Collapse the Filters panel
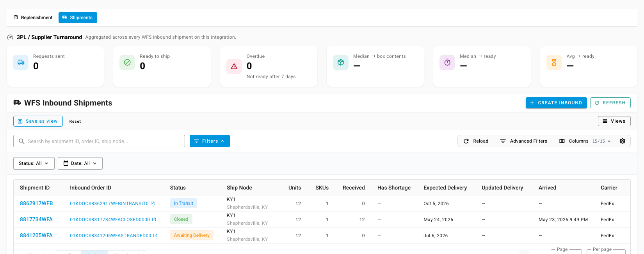 pos(210,141)
